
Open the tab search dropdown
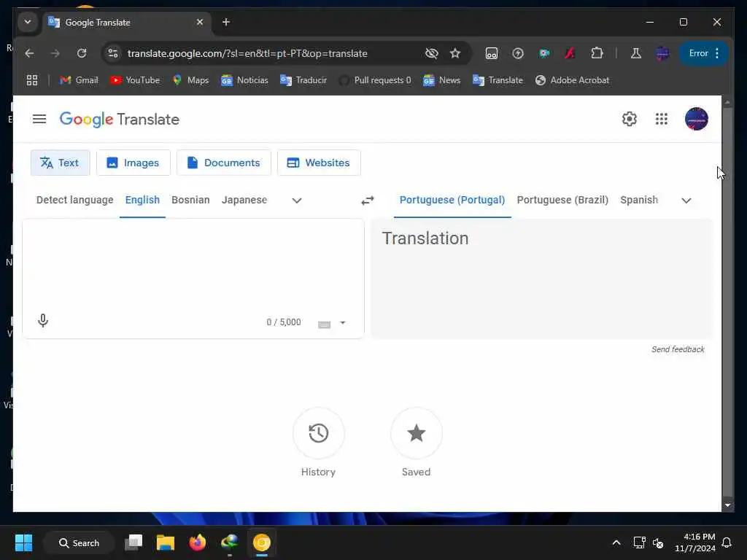pos(28,22)
